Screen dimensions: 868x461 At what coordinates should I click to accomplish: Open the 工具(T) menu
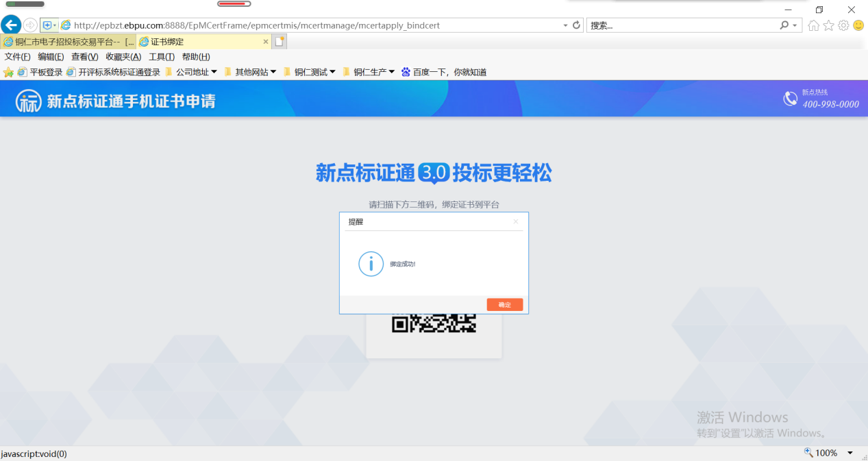(162, 57)
